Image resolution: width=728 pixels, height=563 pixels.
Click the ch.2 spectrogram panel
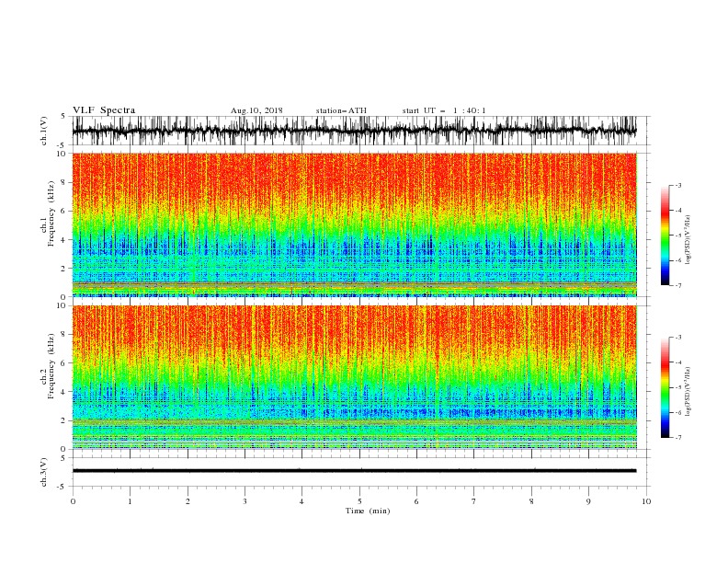pyautogui.click(x=355, y=377)
